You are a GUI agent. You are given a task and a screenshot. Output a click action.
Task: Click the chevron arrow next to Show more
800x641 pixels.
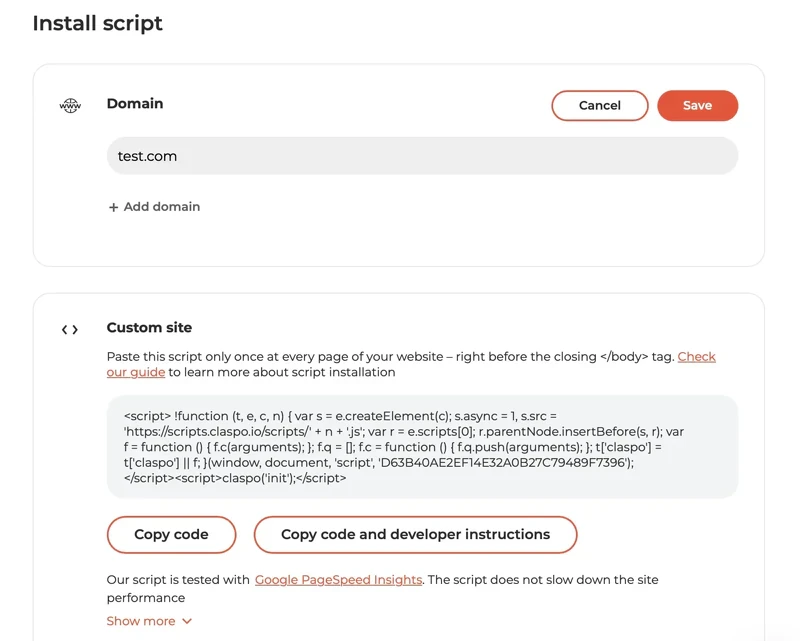tap(187, 621)
